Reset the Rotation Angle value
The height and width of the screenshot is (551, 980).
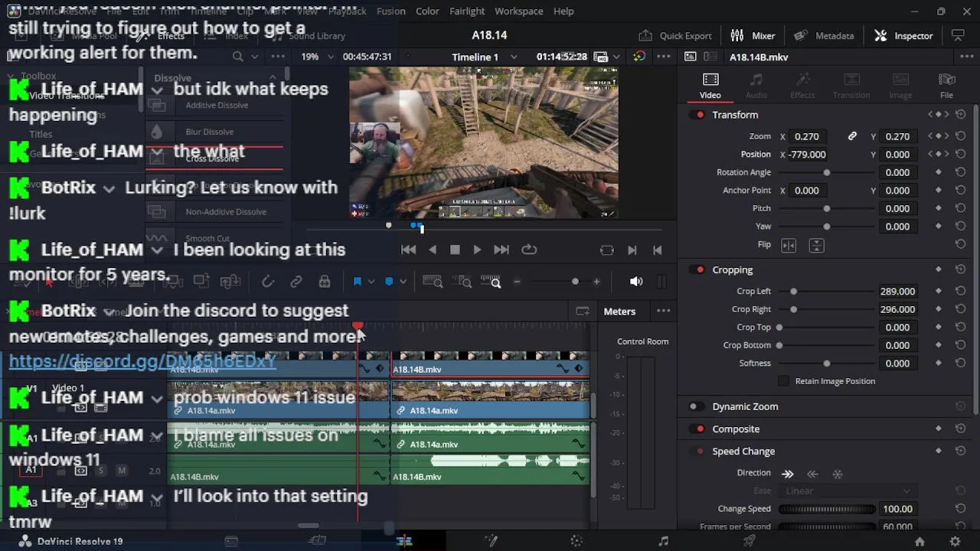click(x=960, y=172)
